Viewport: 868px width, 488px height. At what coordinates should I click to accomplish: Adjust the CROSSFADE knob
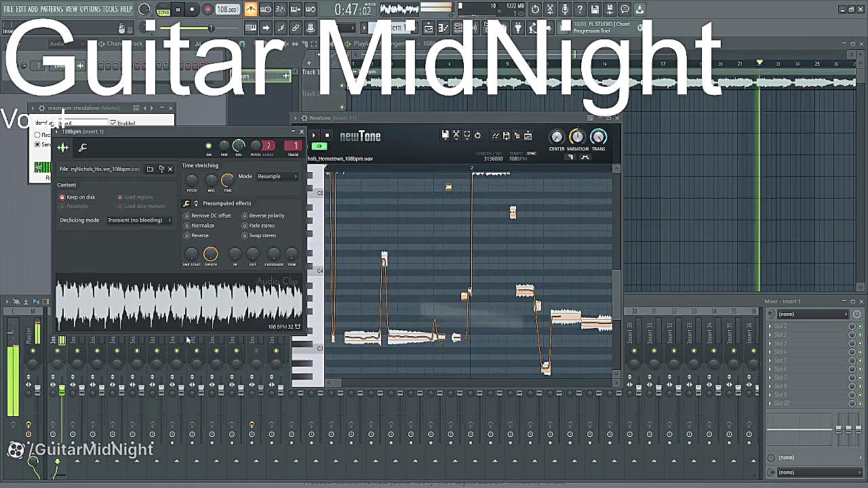[x=274, y=254]
